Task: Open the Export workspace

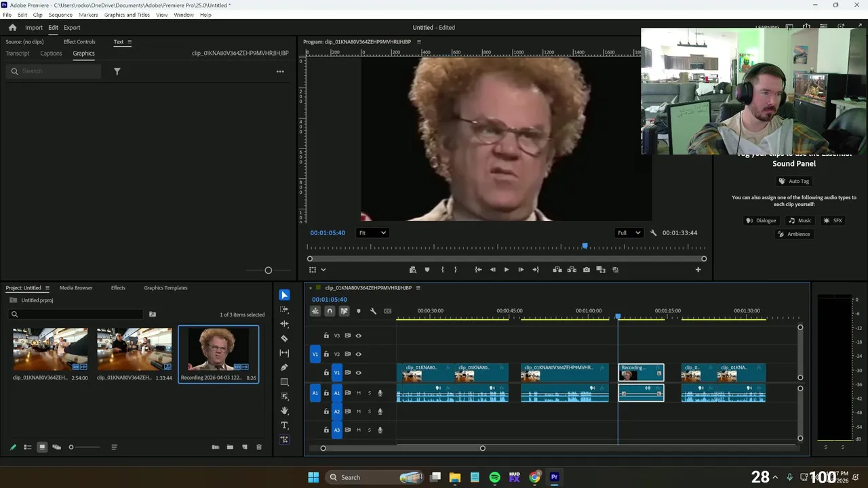Action: click(72, 28)
